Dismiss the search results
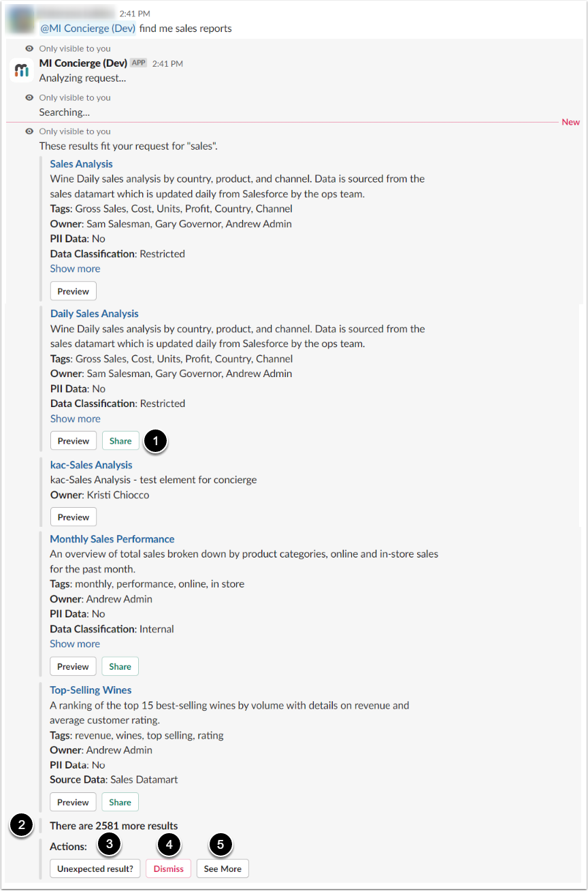 coord(169,869)
